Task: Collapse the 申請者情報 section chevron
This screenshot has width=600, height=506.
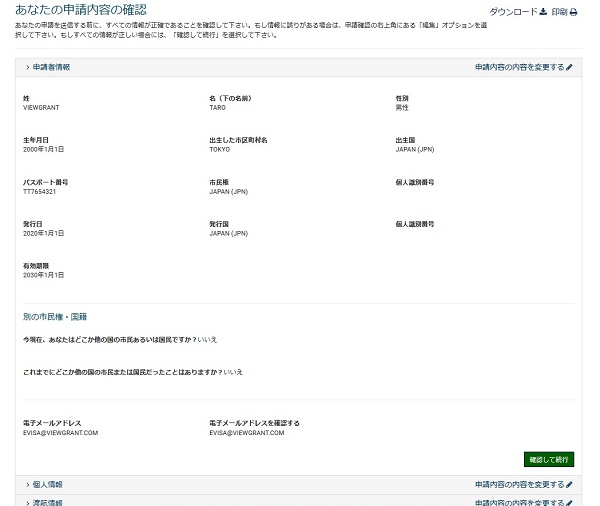Action: point(27,67)
